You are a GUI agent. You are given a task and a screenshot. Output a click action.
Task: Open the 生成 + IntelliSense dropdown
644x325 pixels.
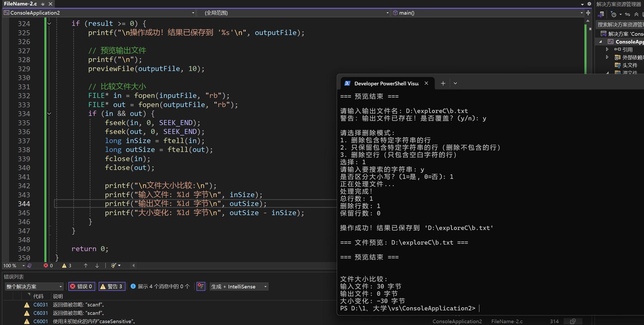[239, 286]
